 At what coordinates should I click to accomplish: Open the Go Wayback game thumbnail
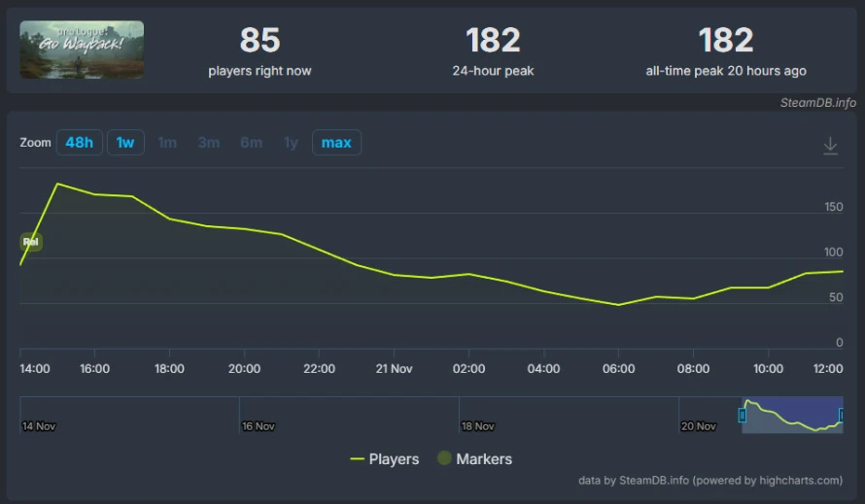coord(82,50)
